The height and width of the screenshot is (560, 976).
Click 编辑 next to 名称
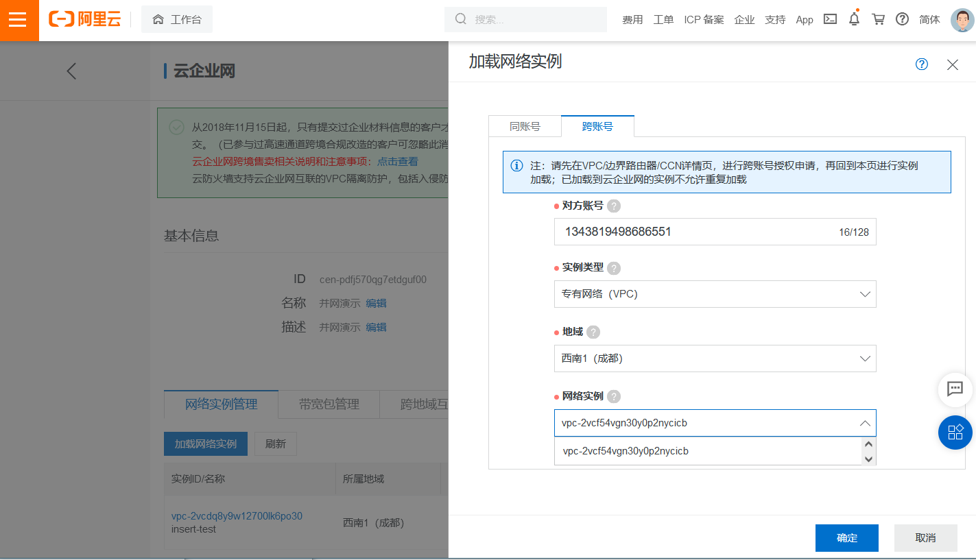376,304
